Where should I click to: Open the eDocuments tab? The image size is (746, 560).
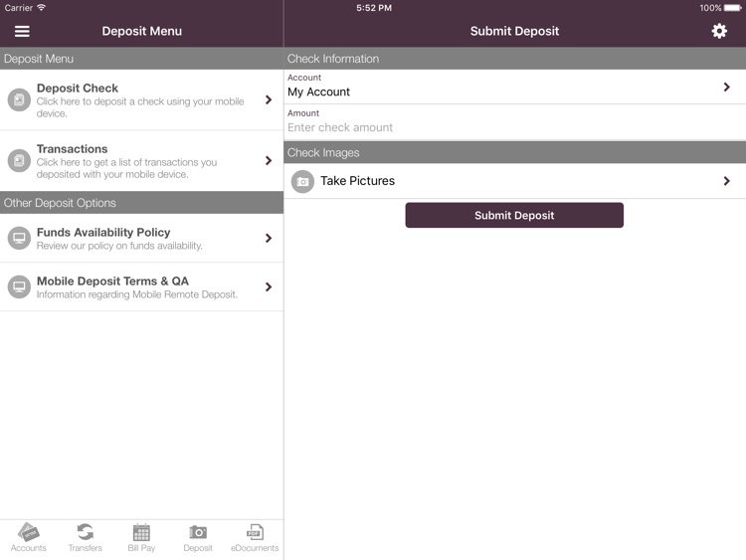255,538
